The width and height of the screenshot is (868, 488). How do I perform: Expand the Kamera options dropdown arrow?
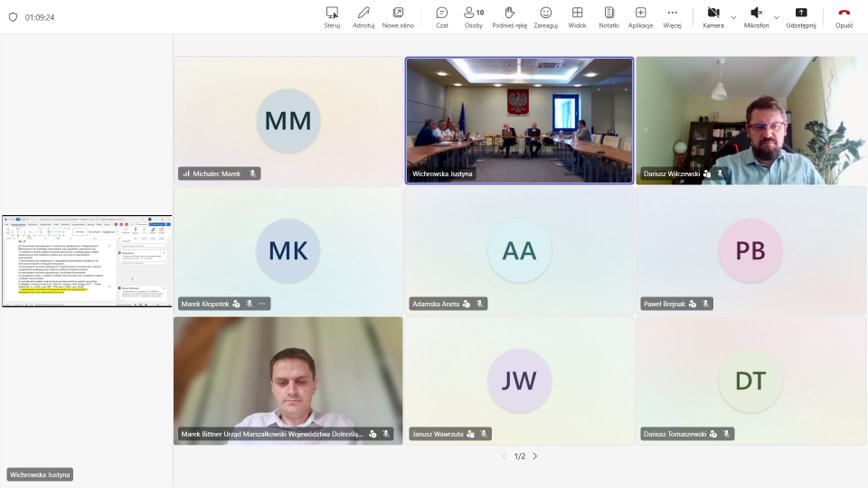tap(733, 17)
